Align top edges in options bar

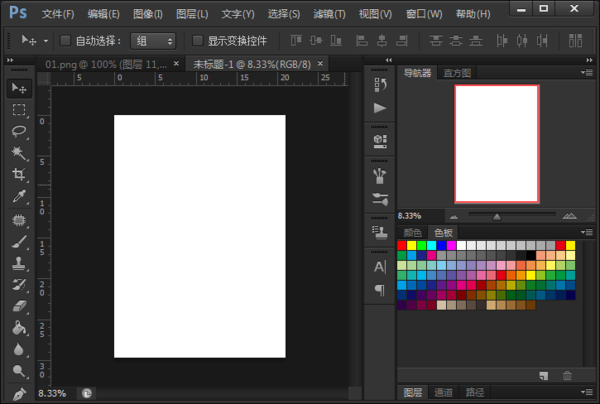coord(296,41)
